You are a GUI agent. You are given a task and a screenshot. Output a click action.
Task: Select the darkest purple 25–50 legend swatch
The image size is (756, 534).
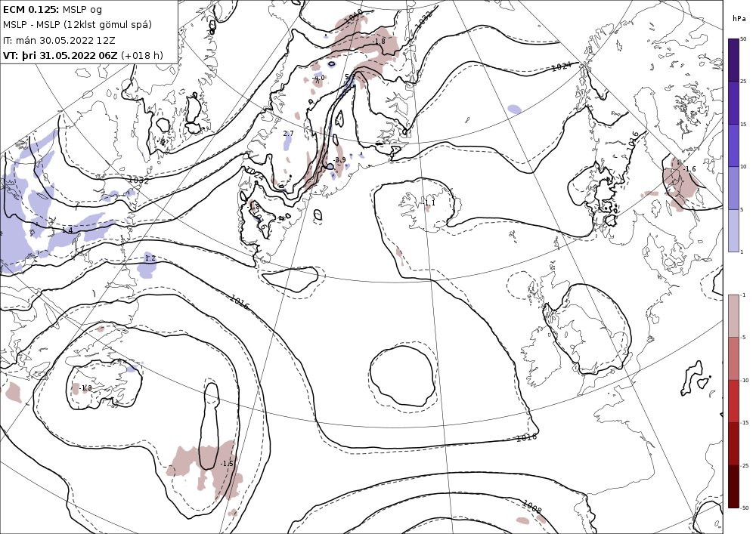(x=733, y=60)
